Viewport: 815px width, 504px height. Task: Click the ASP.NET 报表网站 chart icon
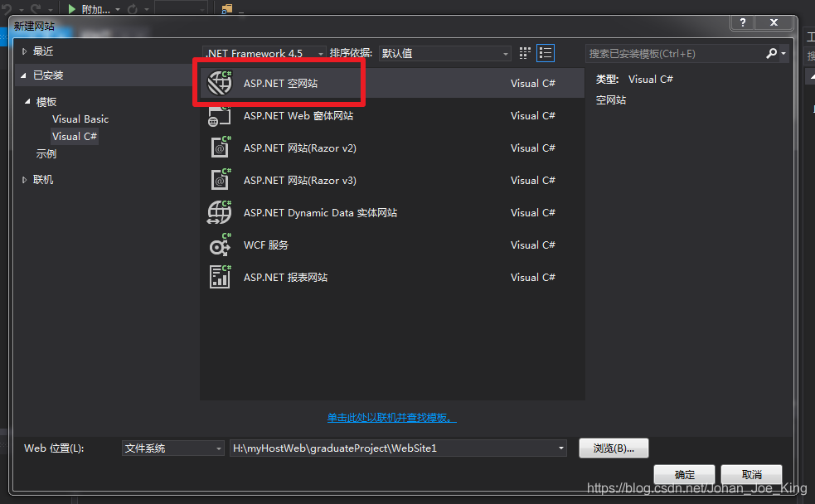220,277
